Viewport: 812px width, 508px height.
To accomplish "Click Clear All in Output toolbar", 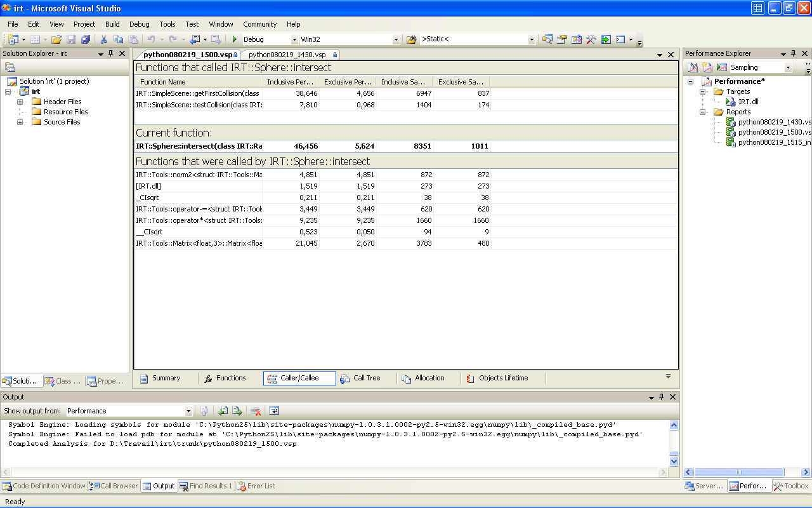I will [256, 411].
